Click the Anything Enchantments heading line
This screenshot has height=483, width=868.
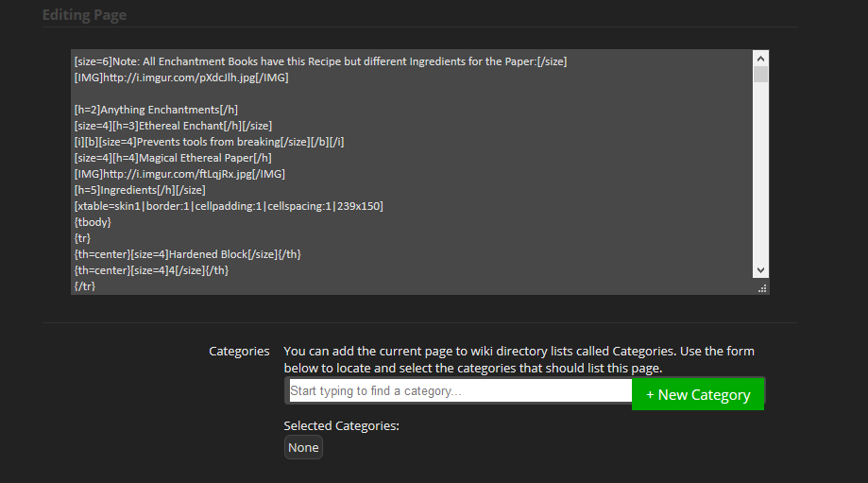coord(156,110)
